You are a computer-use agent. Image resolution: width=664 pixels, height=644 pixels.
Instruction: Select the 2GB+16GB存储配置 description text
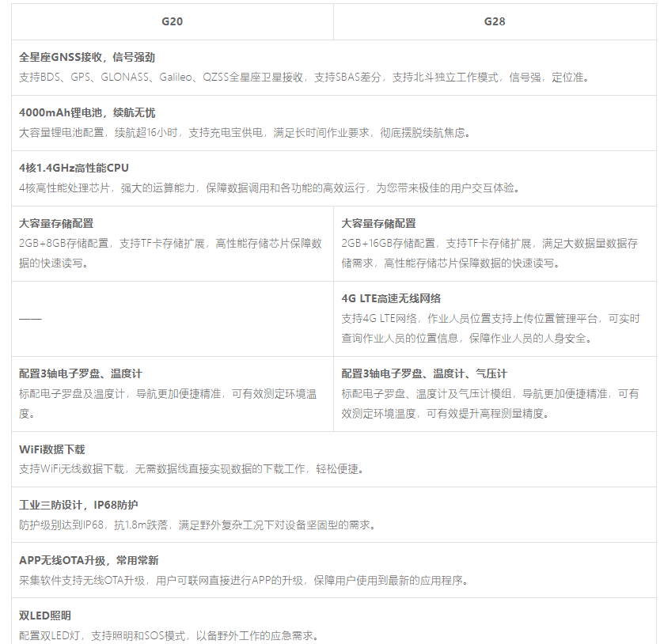[x=490, y=253]
